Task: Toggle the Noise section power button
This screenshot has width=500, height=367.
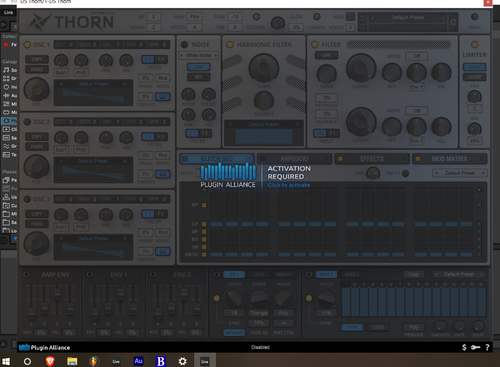Action: click(184, 44)
